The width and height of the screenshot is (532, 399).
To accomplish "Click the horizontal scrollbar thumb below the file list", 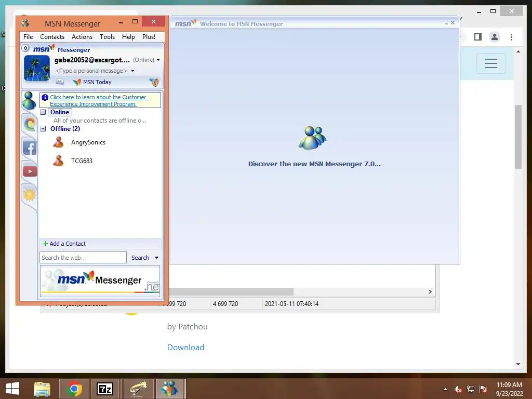I will tap(231, 291).
